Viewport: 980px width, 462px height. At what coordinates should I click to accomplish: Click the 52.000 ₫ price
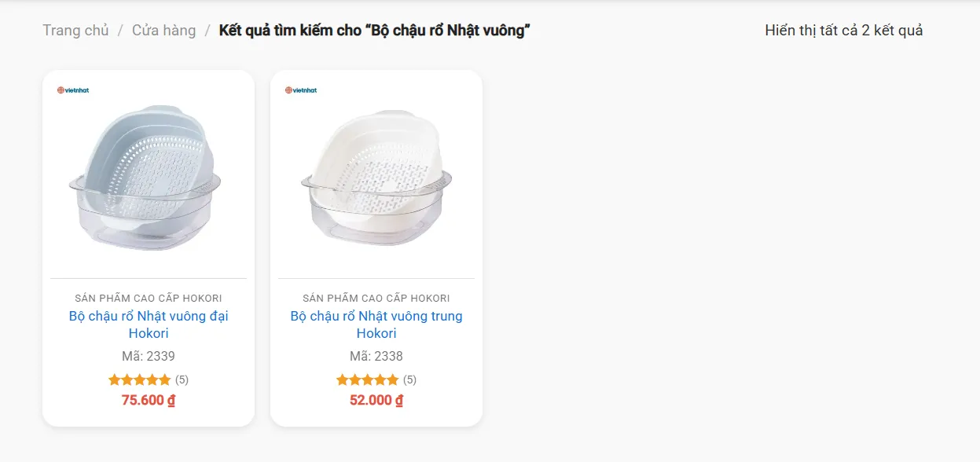tap(376, 400)
